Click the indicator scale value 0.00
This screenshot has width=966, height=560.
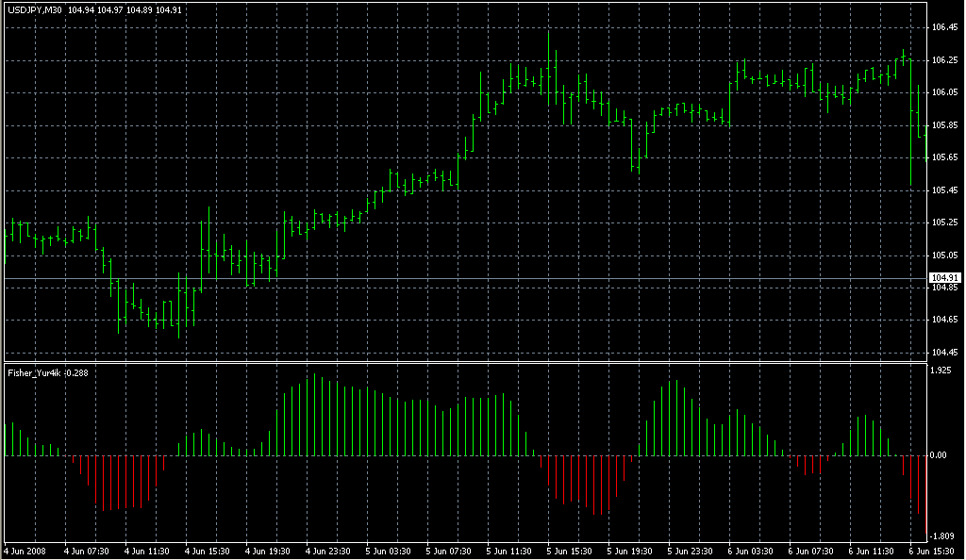[x=939, y=455]
